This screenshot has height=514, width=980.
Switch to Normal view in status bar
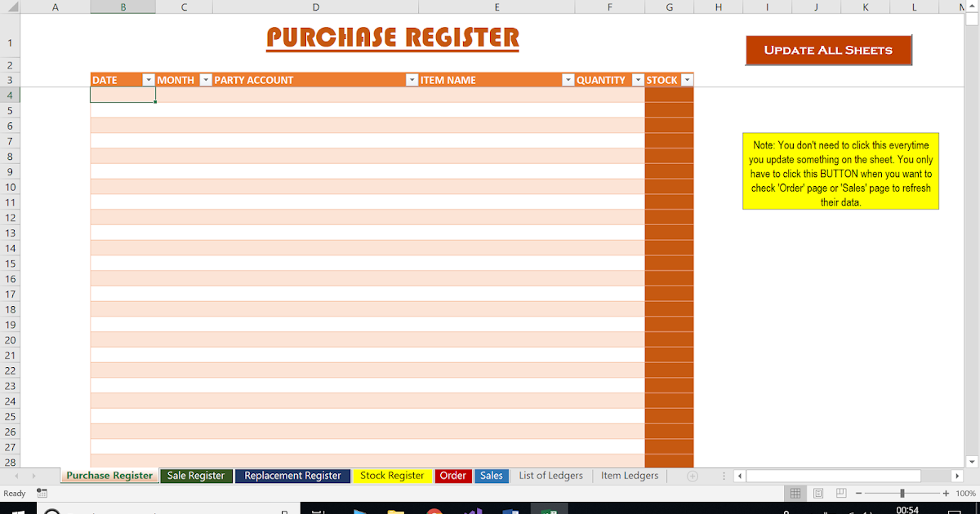point(795,493)
